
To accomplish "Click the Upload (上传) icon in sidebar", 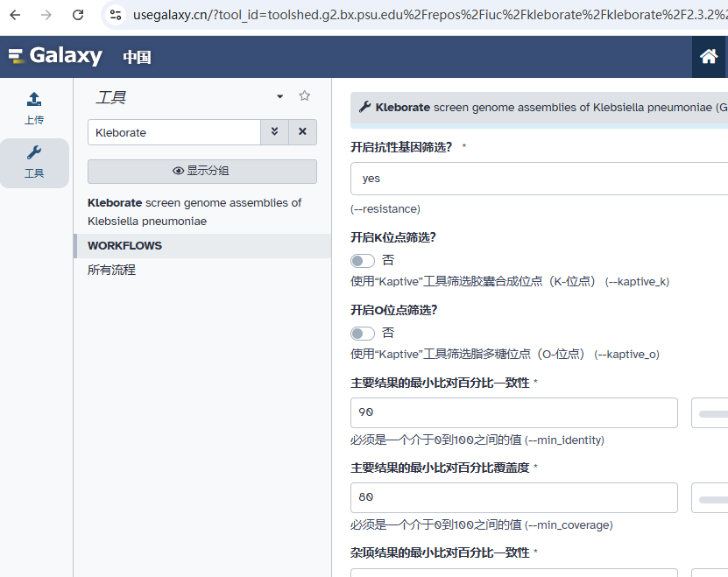I will click(33, 105).
